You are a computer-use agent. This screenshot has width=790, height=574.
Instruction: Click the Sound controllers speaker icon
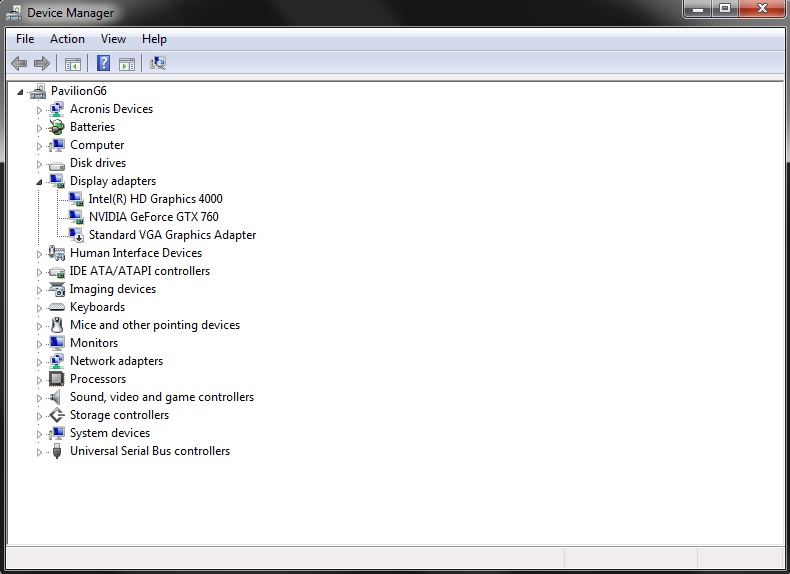point(56,397)
